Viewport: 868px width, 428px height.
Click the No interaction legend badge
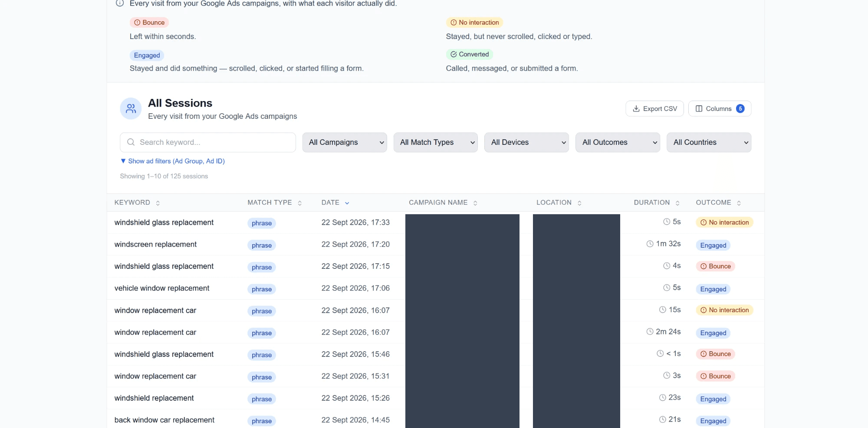tap(474, 23)
